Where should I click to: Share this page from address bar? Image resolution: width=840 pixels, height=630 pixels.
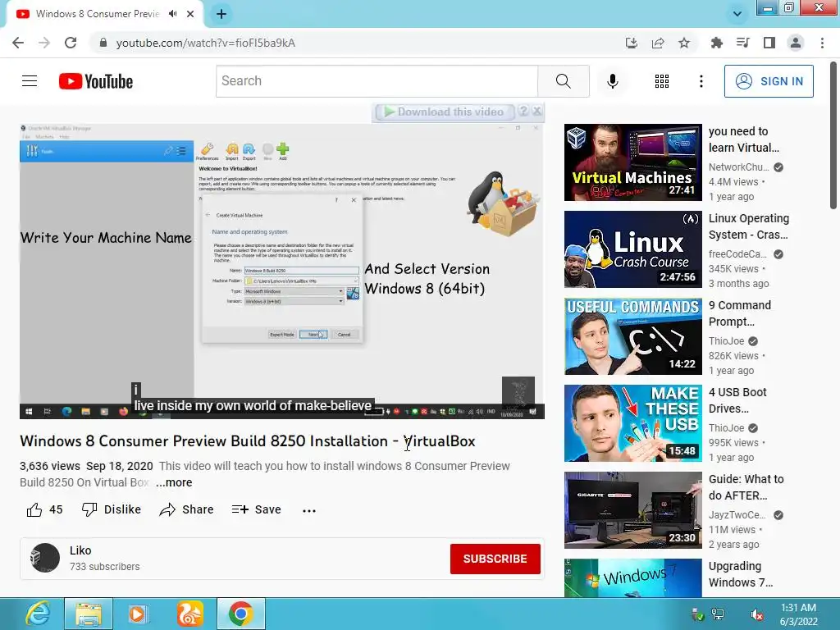658,43
